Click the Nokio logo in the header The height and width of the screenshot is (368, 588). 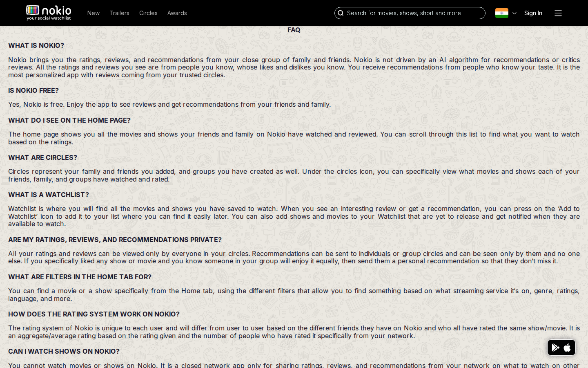(49, 13)
